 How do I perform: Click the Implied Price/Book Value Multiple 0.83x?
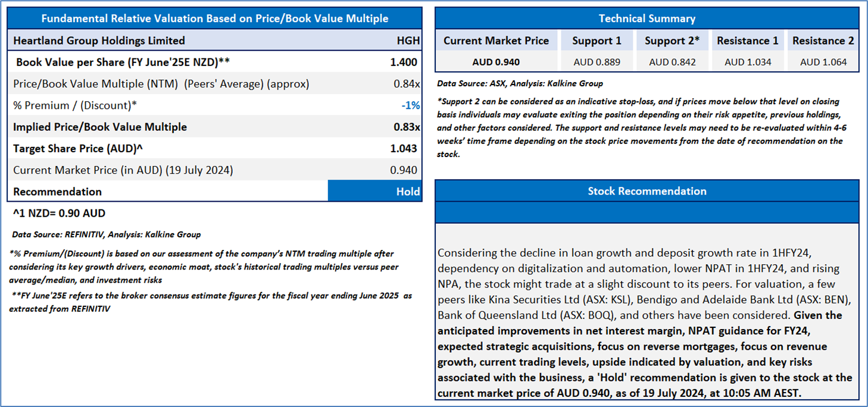coord(407,127)
